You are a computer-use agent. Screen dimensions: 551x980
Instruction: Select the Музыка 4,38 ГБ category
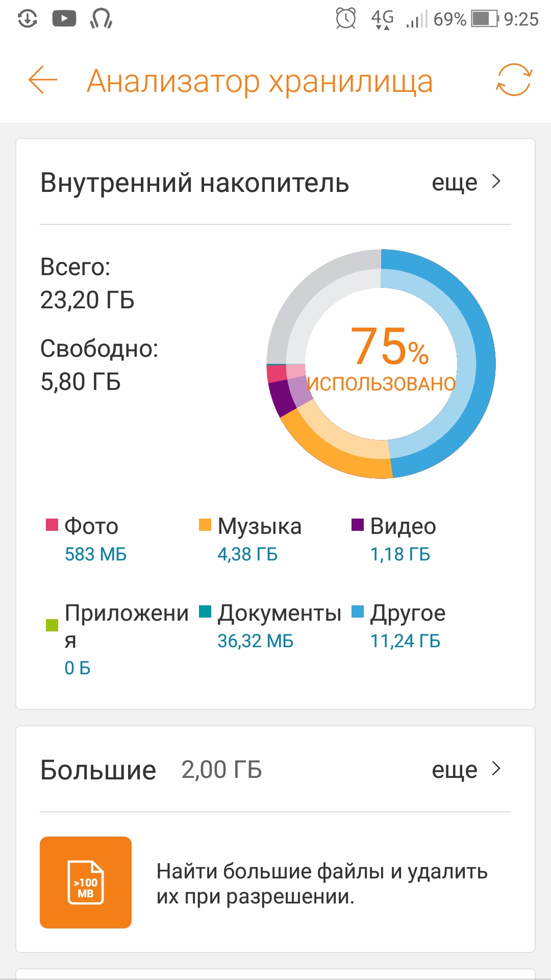[250, 539]
